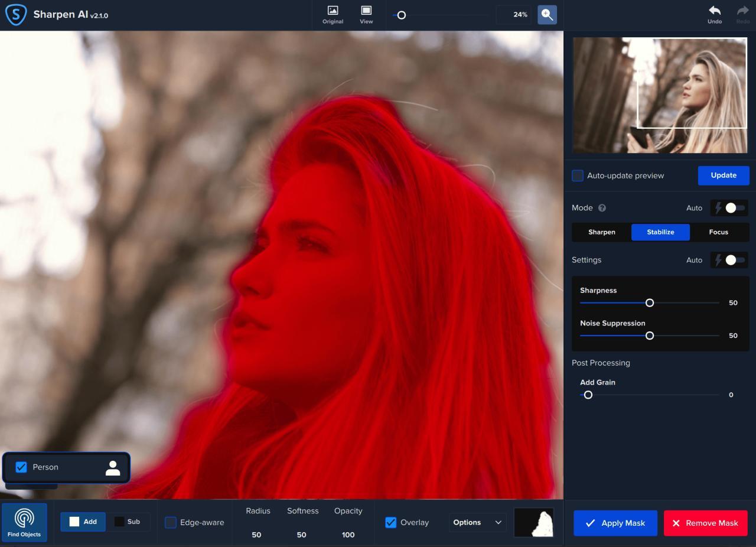Screen dimensions: 756x547
Task: Open the Mode help question mark
Action: pyautogui.click(x=602, y=208)
